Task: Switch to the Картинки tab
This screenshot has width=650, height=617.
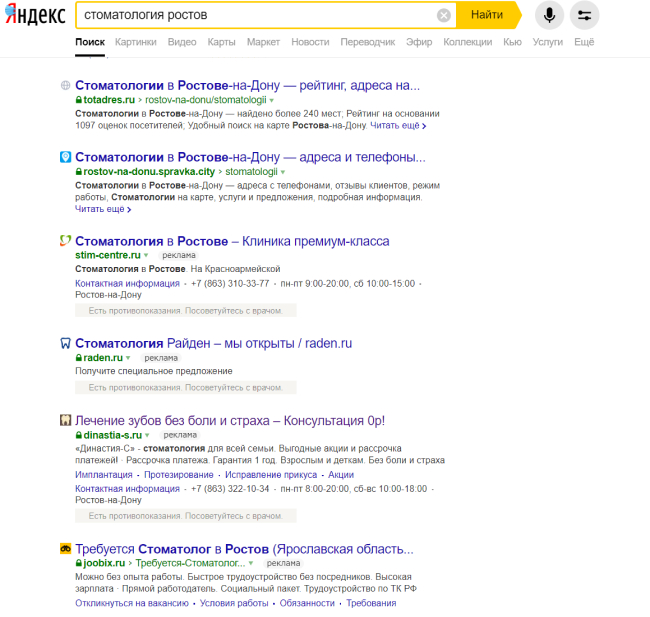Action: coord(136,42)
